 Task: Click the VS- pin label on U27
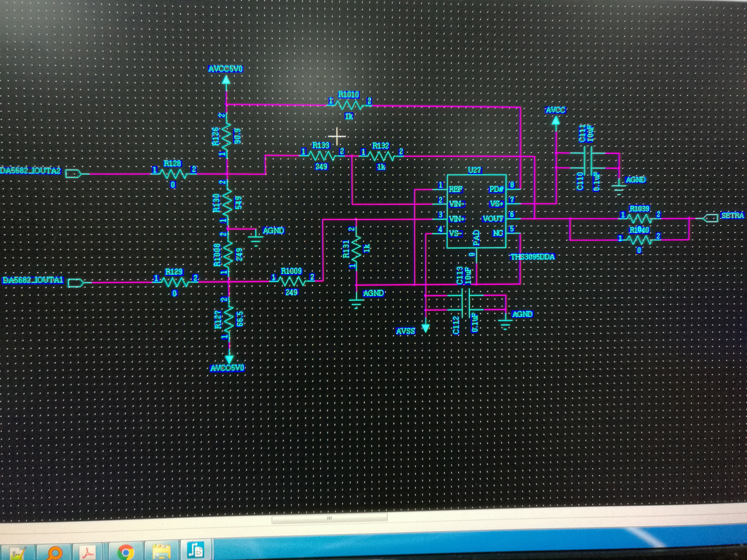(x=456, y=234)
